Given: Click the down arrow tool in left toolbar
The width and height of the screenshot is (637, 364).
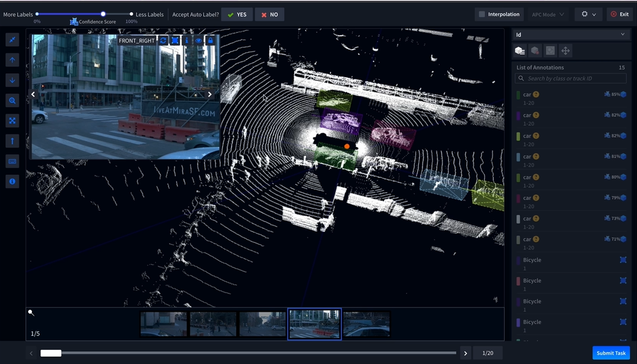Looking at the screenshot, I should (x=12, y=80).
